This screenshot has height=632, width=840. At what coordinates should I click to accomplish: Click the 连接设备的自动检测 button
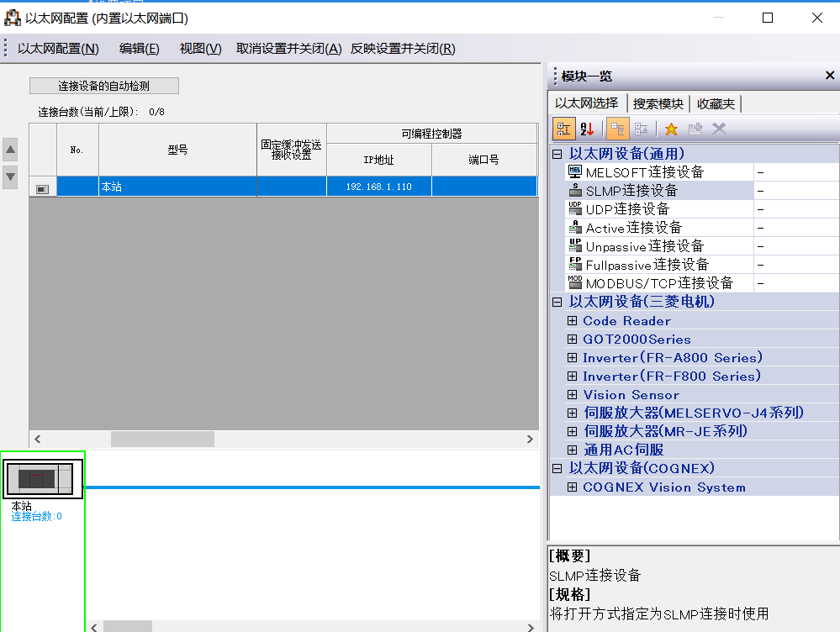click(x=104, y=86)
